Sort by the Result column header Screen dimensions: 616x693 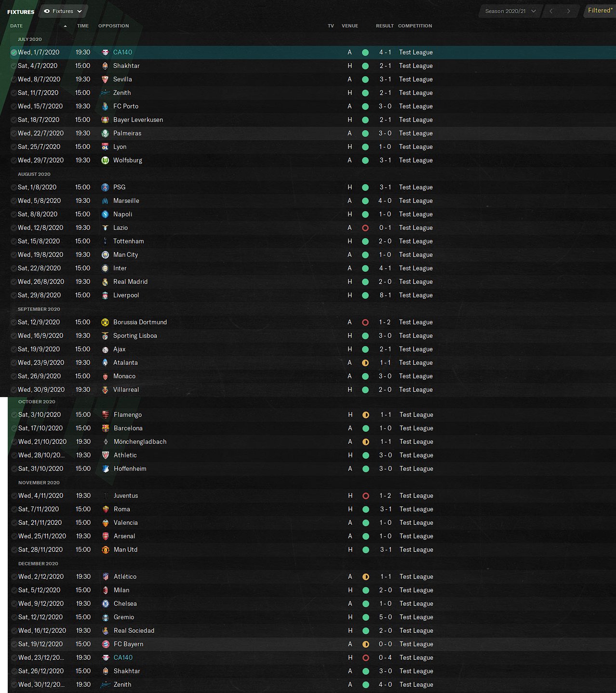(x=385, y=26)
